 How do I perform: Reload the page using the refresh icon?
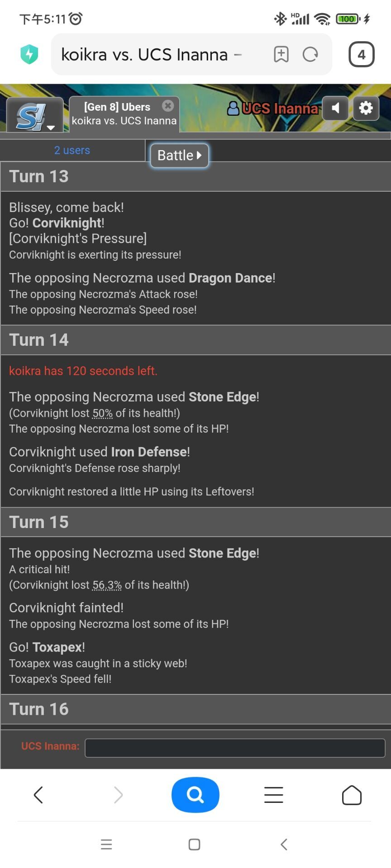coord(310,55)
